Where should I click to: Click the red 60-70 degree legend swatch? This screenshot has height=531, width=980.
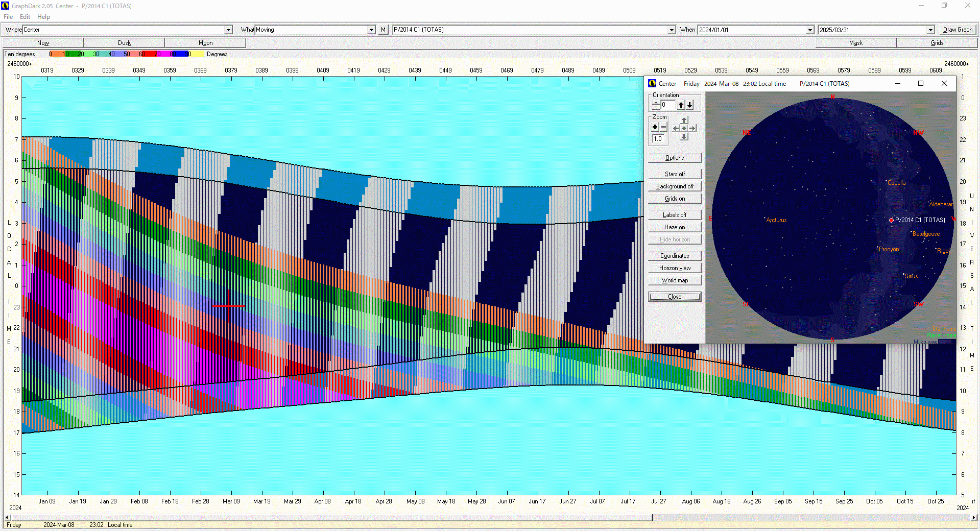[149, 54]
